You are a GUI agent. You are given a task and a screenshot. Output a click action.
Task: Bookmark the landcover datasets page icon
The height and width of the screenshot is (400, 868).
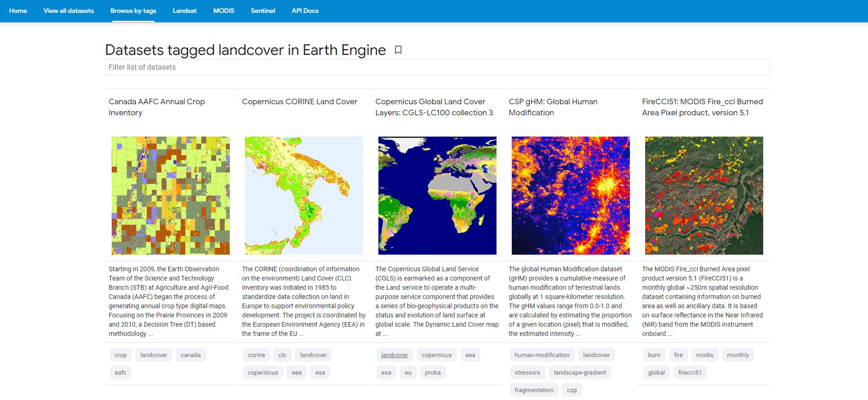coord(398,50)
